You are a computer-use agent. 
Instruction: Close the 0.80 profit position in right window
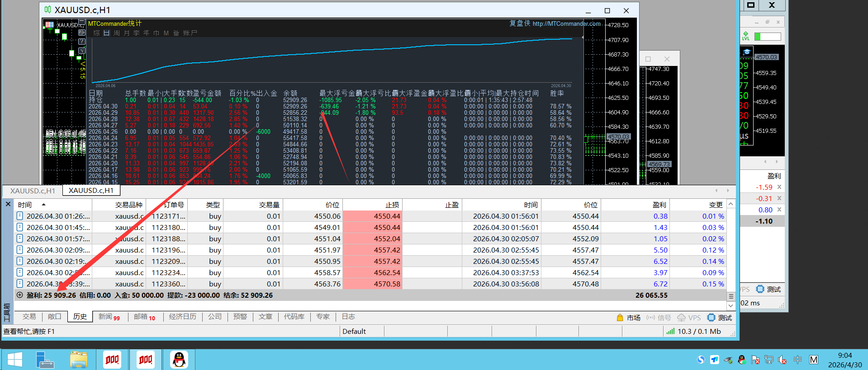tap(779, 210)
